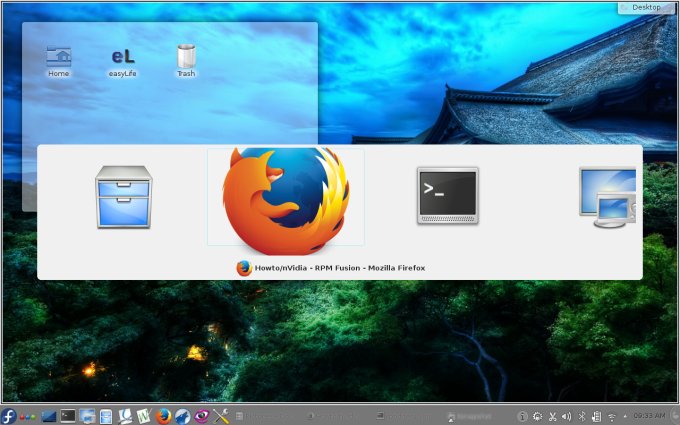Click the info notifications icon in the system tray
The height and width of the screenshot is (425, 680).
[x=523, y=417]
